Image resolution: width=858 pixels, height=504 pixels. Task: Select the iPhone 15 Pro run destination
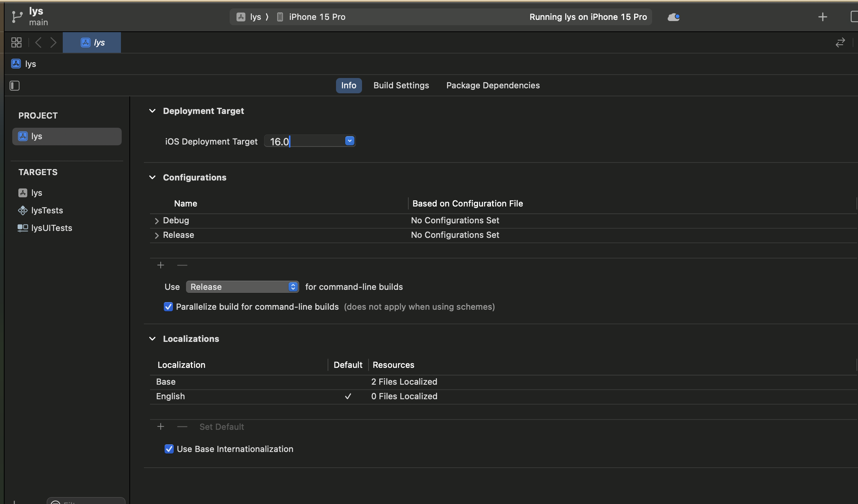(317, 17)
